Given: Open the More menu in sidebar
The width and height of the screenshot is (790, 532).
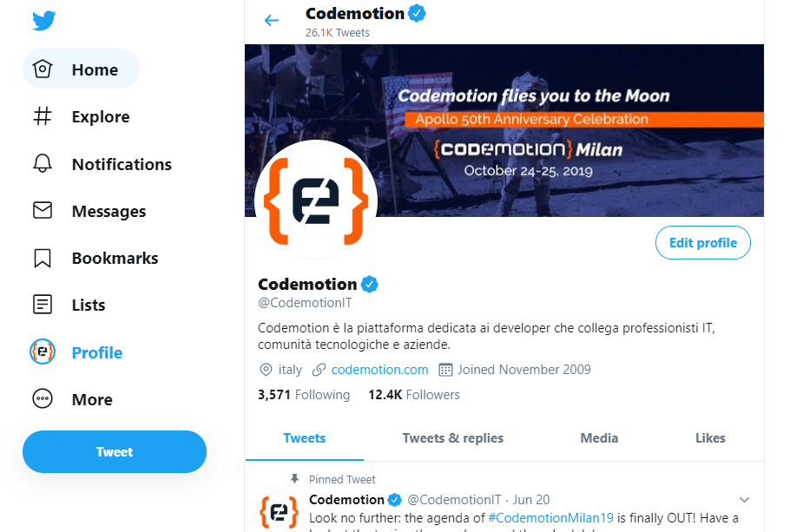Looking at the screenshot, I should tap(43, 399).
